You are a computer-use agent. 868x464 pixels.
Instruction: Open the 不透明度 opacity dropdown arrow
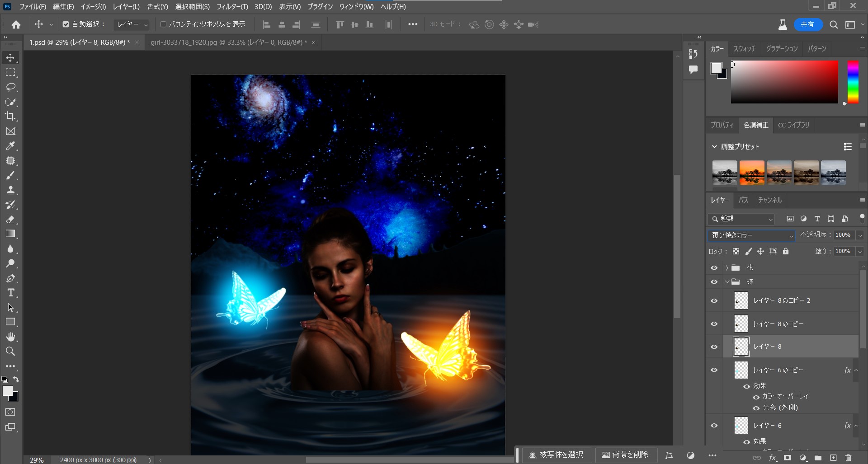(860, 235)
